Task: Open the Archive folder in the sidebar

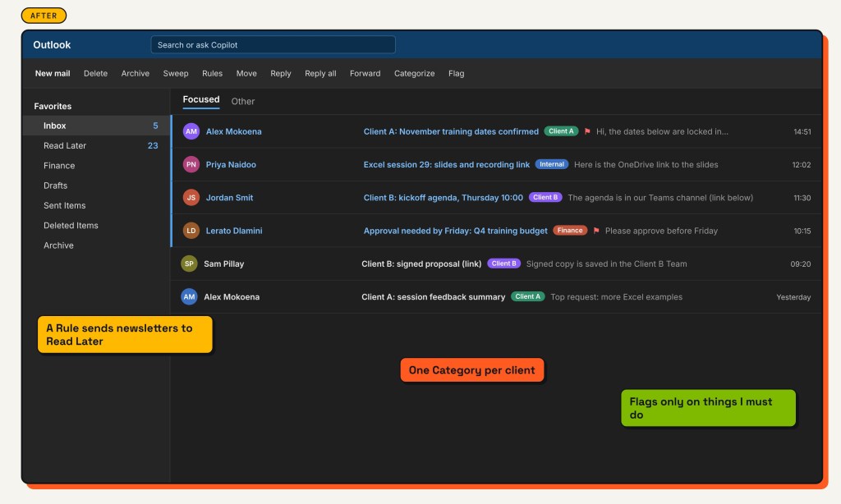Action: 97,245
